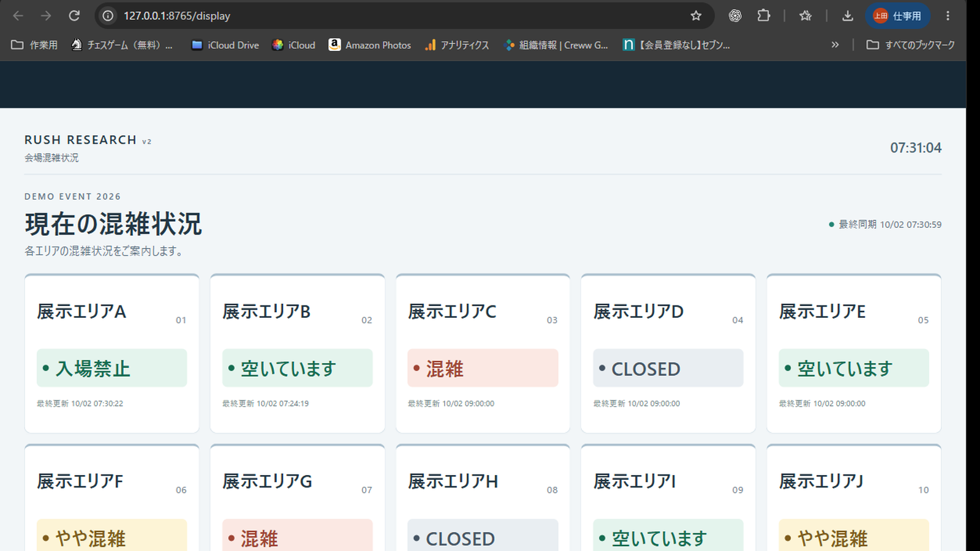980x551 pixels.
Task: Open the すべてのブックマーク folder
Action: [x=911, y=45]
